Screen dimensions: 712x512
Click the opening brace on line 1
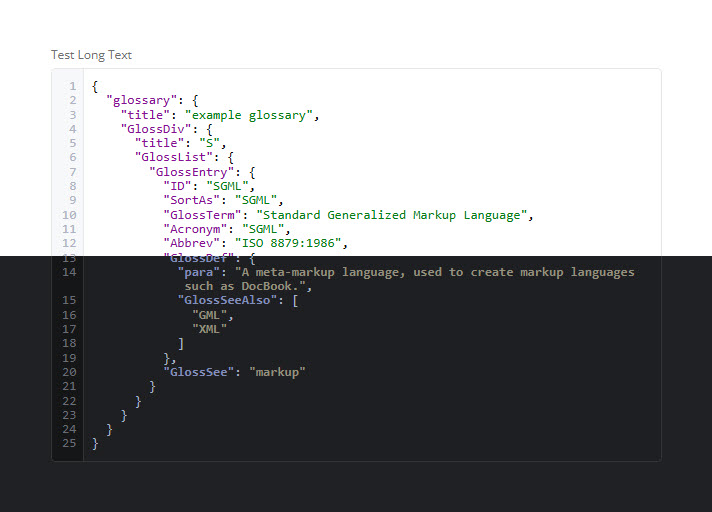coord(95,86)
